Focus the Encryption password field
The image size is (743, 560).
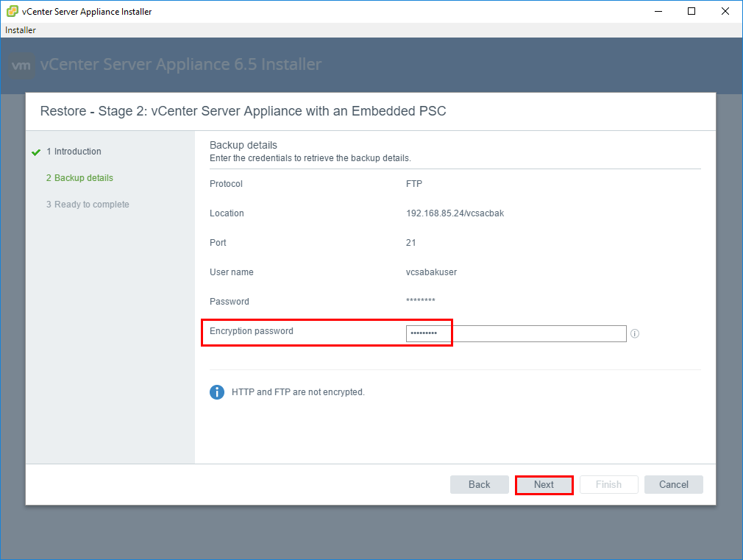click(516, 333)
